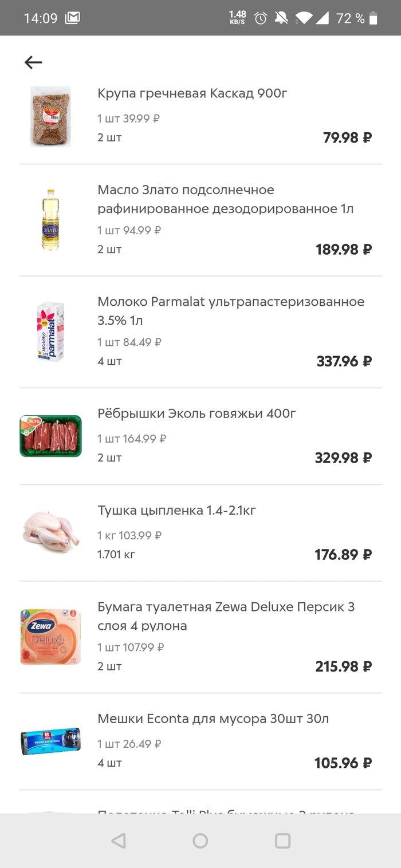Viewport: 401px width, 868px height.
Task: Open recent apps square button
Action: [x=282, y=841]
